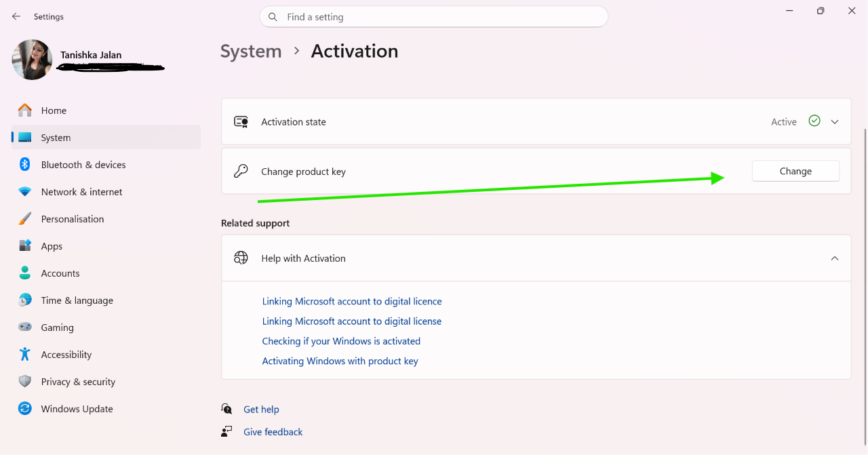The image size is (868, 455).
Task: Click the Personalisation paintbrush icon
Action: tap(25, 219)
